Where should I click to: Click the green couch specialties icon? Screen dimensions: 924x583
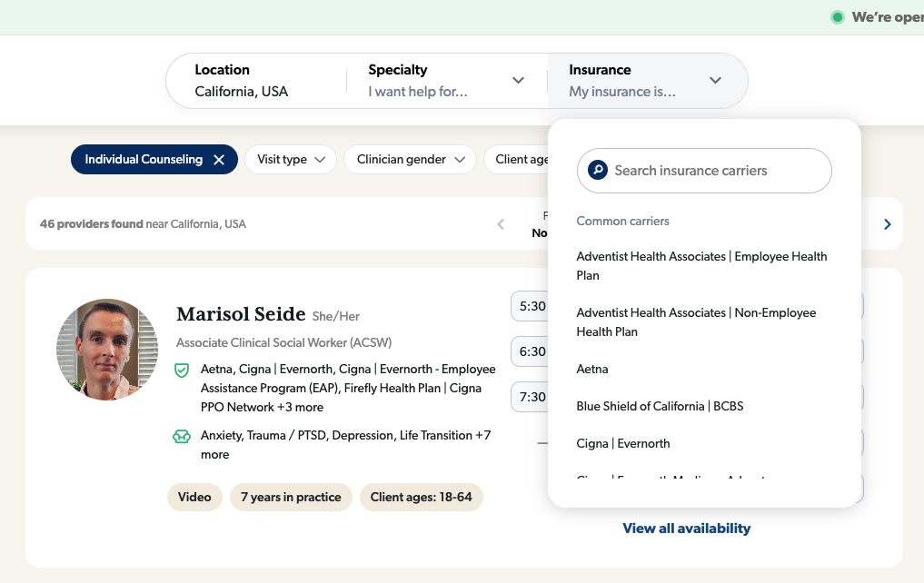tap(182, 436)
